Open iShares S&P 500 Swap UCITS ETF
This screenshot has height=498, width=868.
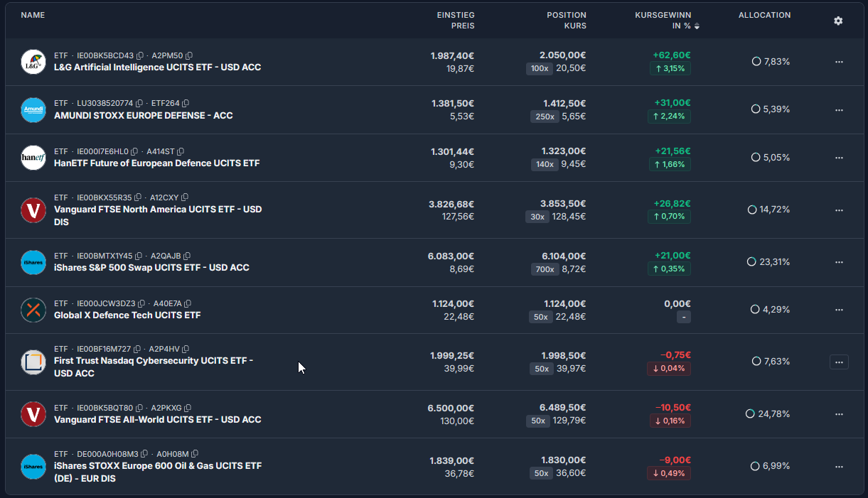[151, 268]
